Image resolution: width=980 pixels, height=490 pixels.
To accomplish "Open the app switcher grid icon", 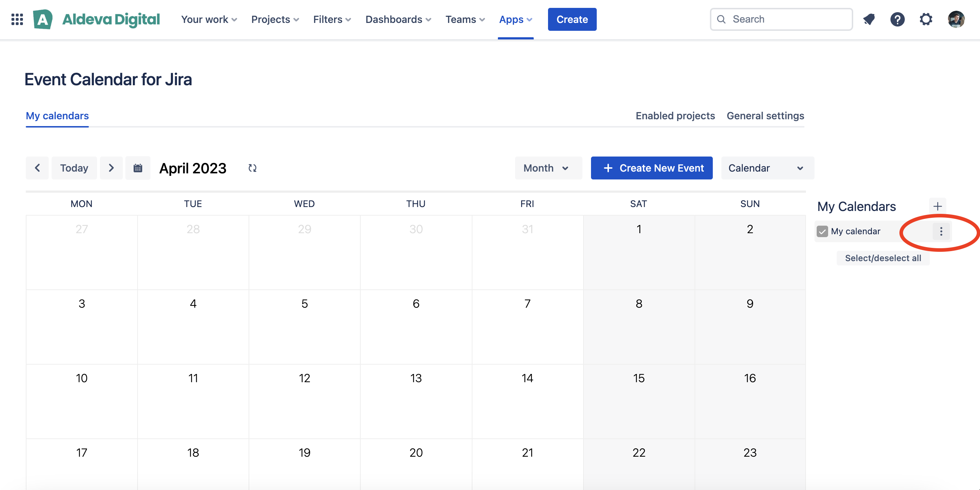I will (x=17, y=19).
